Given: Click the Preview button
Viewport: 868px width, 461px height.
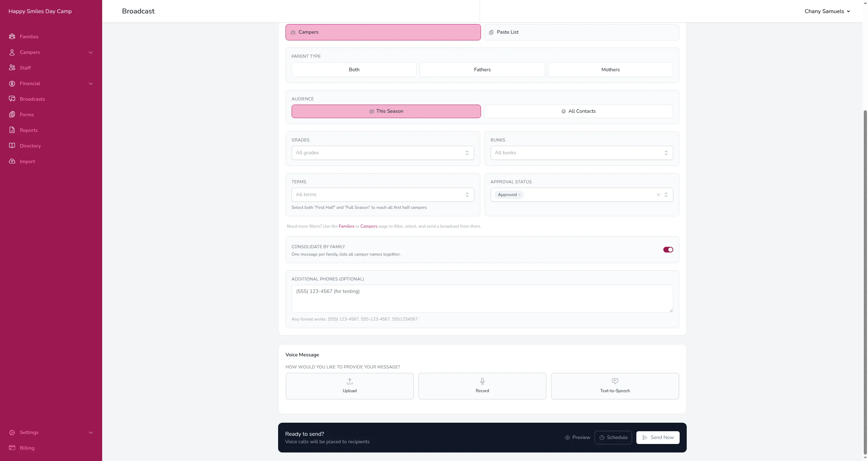Looking at the screenshot, I should pos(577,438).
